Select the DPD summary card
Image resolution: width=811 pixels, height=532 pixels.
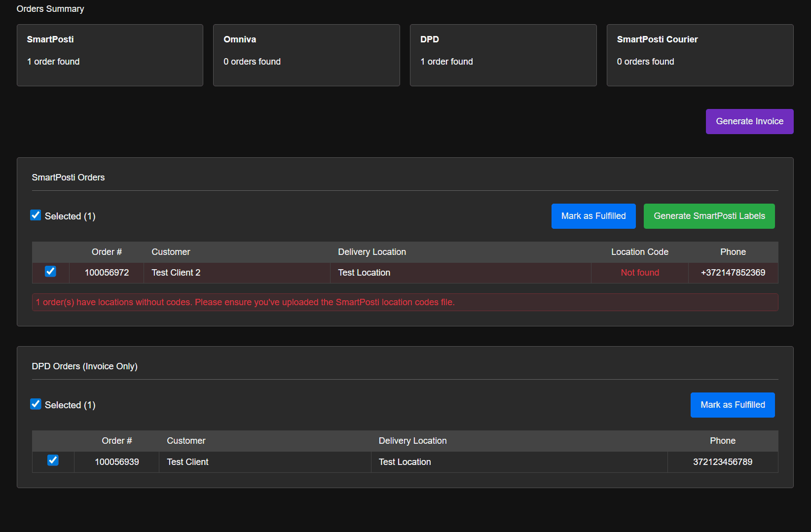pyautogui.click(x=503, y=55)
